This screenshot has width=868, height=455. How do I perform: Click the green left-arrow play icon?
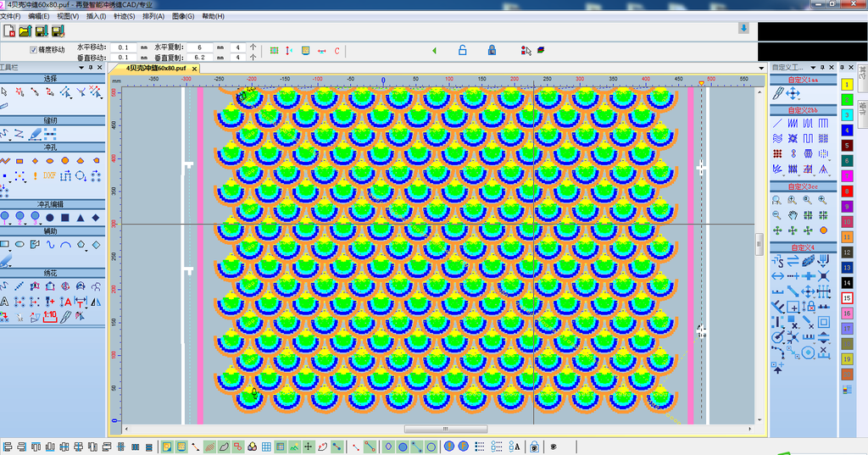(434, 51)
